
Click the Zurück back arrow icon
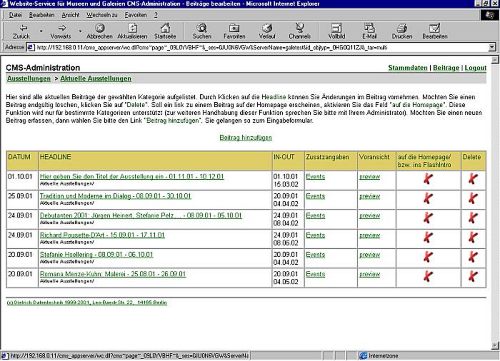[x=23, y=28]
